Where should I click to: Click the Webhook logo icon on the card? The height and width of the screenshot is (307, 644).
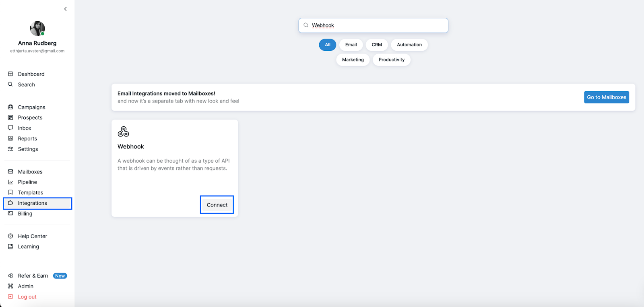(x=123, y=132)
